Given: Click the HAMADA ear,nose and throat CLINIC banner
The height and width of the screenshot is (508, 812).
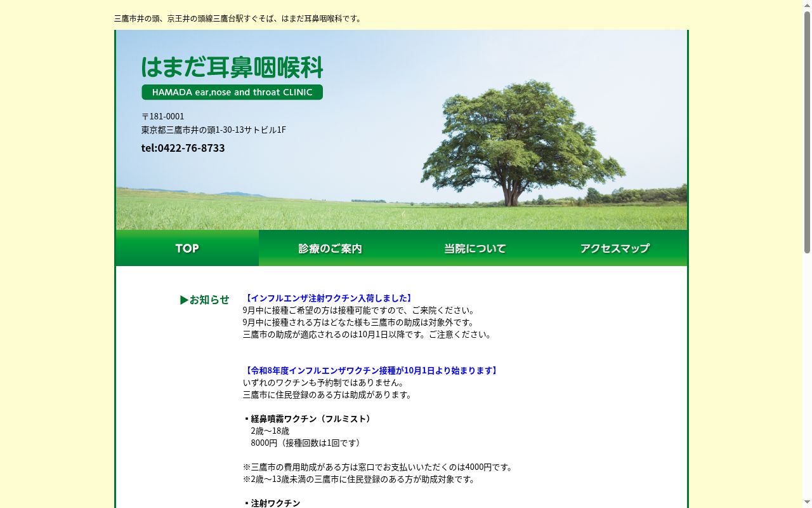Looking at the screenshot, I should pyautogui.click(x=232, y=92).
